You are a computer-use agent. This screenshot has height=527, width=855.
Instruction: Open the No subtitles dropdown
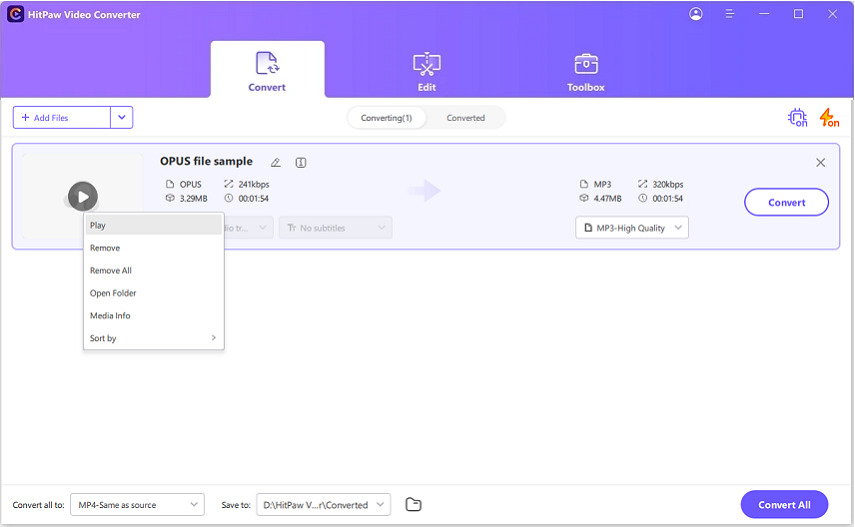335,228
